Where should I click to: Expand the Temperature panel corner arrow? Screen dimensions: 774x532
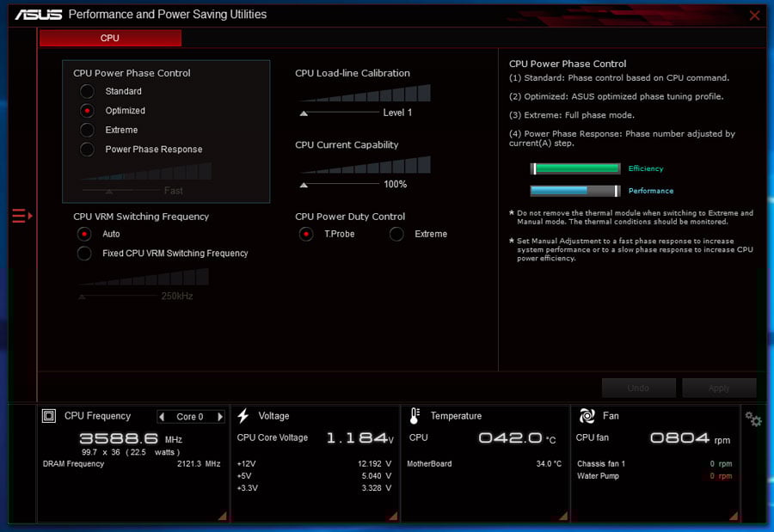pyautogui.click(x=563, y=516)
